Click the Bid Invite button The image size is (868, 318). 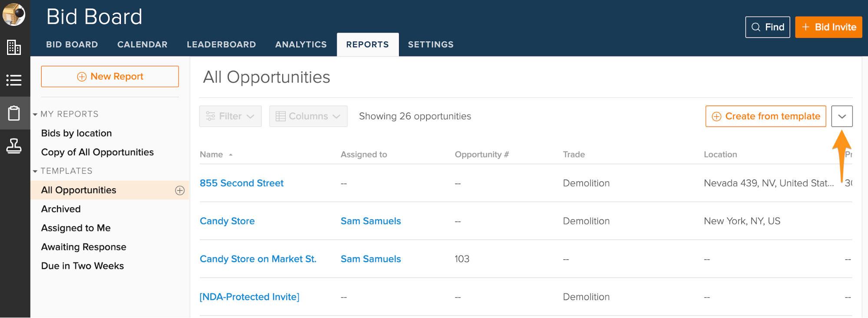[x=828, y=27]
